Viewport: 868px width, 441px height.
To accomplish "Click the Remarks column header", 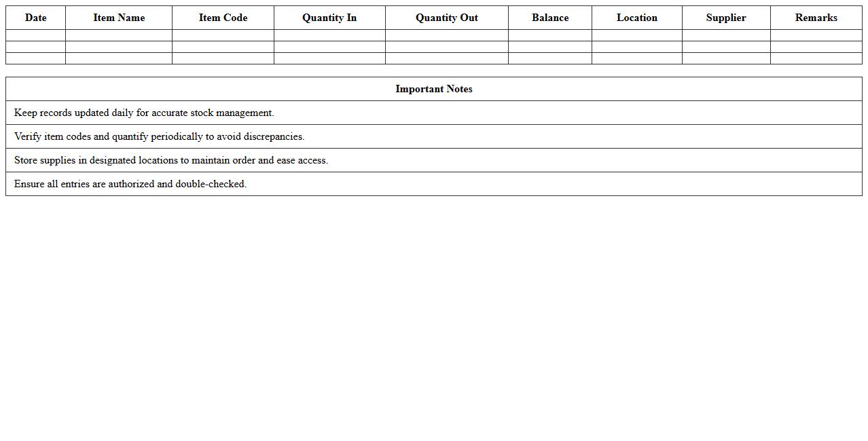I will [x=816, y=18].
